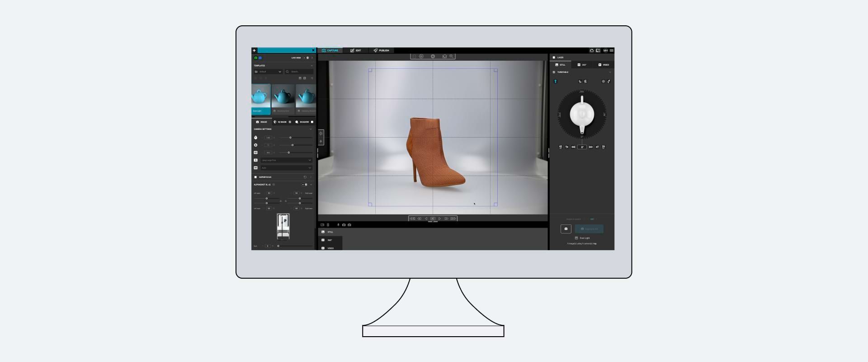The image size is (868, 362).
Task: Click the dimmer light icon beside preview
Action: pos(321,141)
